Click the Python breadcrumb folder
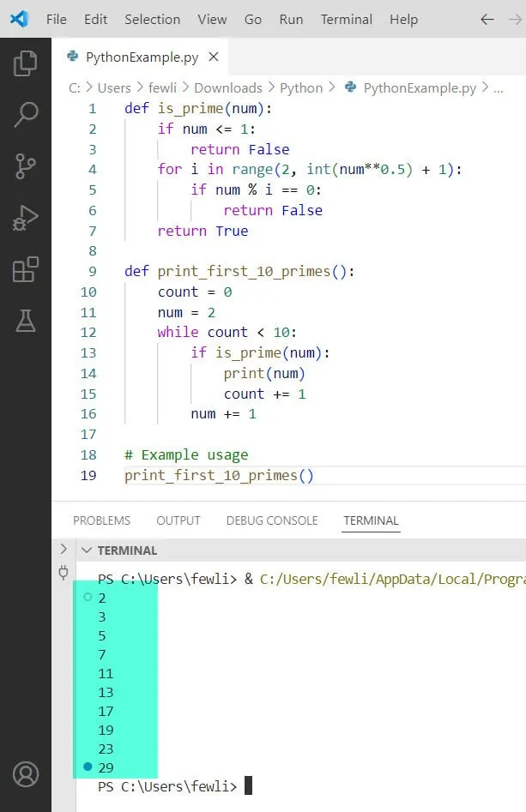 coord(301,87)
